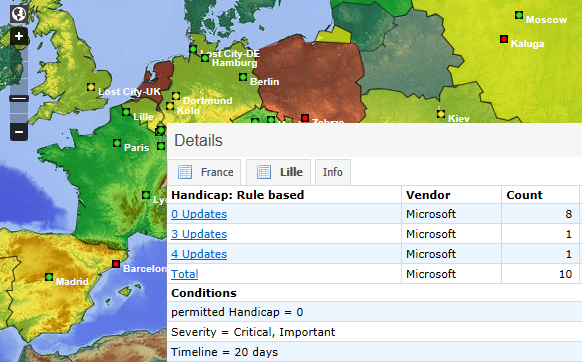Zoom in with the plus button
The height and width of the screenshot is (362, 582).
[x=19, y=36]
